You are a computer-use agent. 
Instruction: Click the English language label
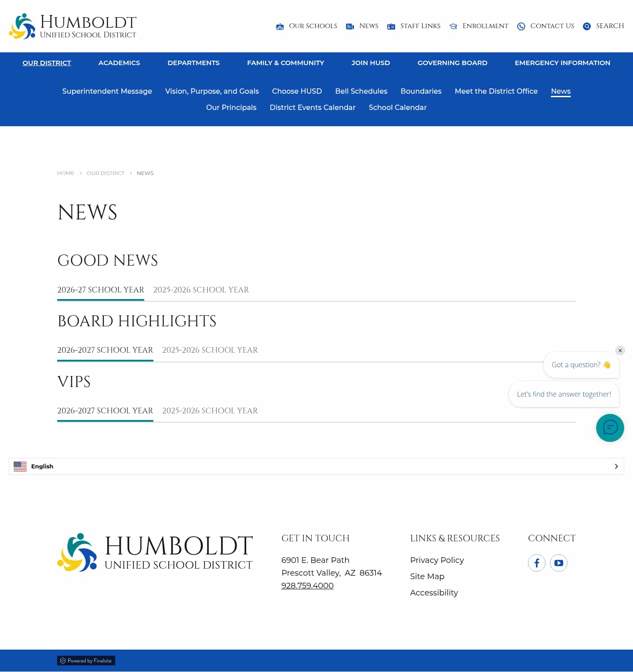pos(42,466)
